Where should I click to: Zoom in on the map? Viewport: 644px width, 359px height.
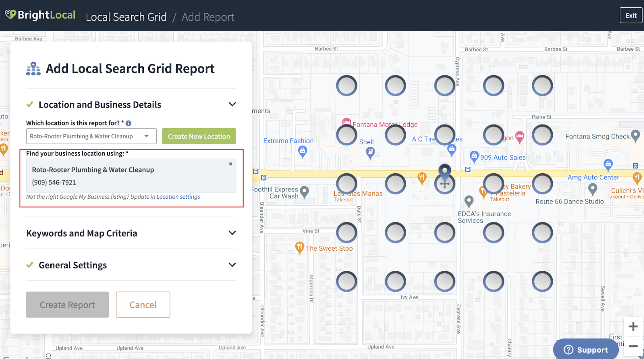(633, 327)
